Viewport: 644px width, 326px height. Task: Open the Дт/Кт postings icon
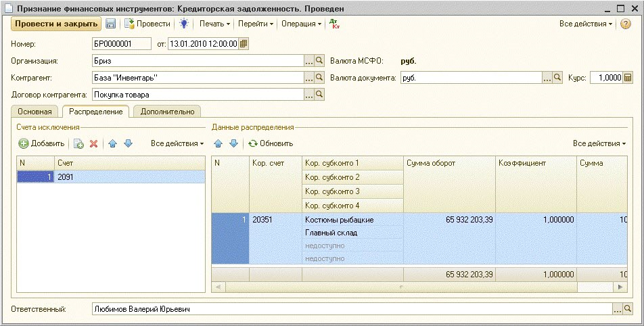[x=333, y=23]
